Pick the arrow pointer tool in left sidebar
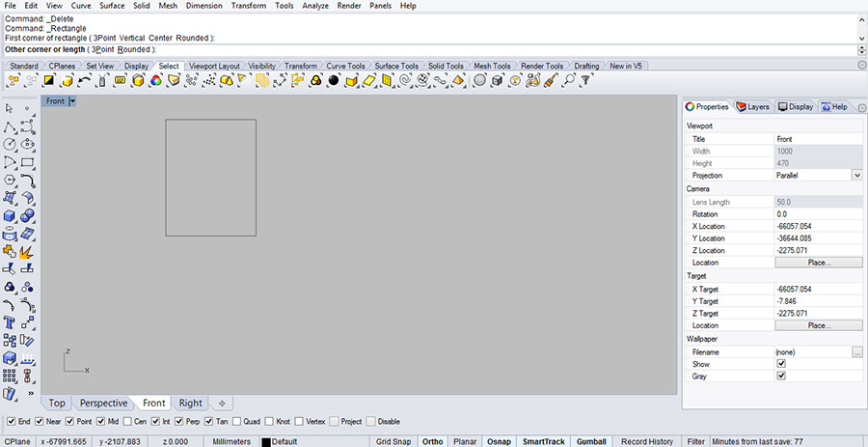The height and width of the screenshot is (447, 868). click(9, 108)
